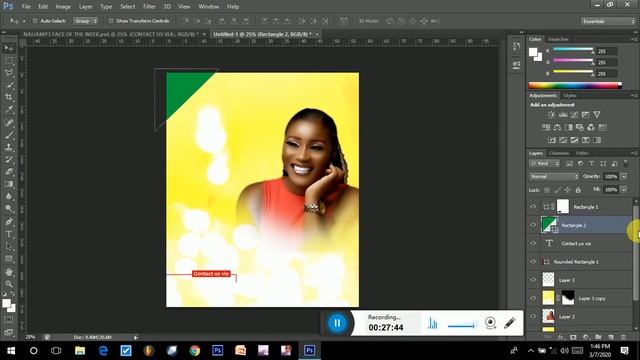The width and height of the screenshot is (640, 360).
Task: Click the foreground color swatch in toolbox
Action: [6, 303]
